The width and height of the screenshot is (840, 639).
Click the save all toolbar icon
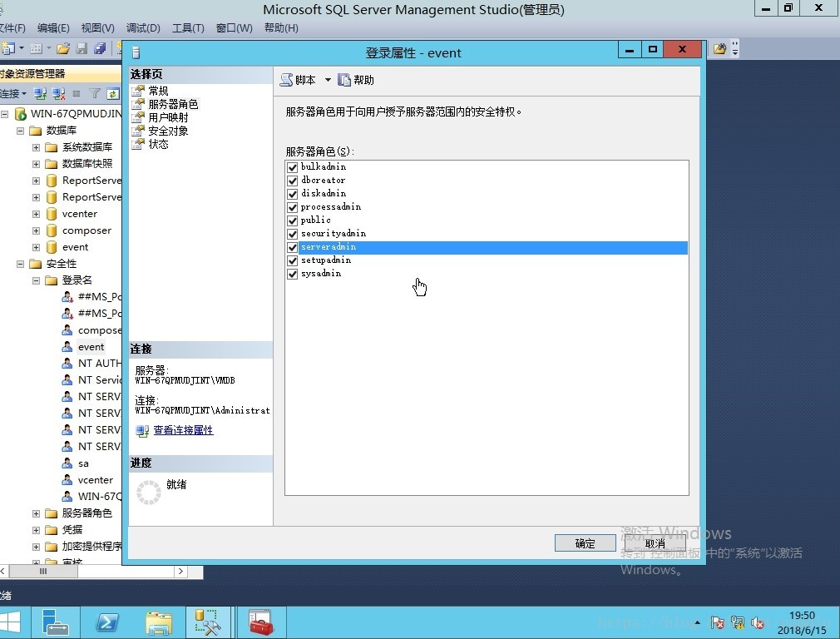[x=100, y=49]
